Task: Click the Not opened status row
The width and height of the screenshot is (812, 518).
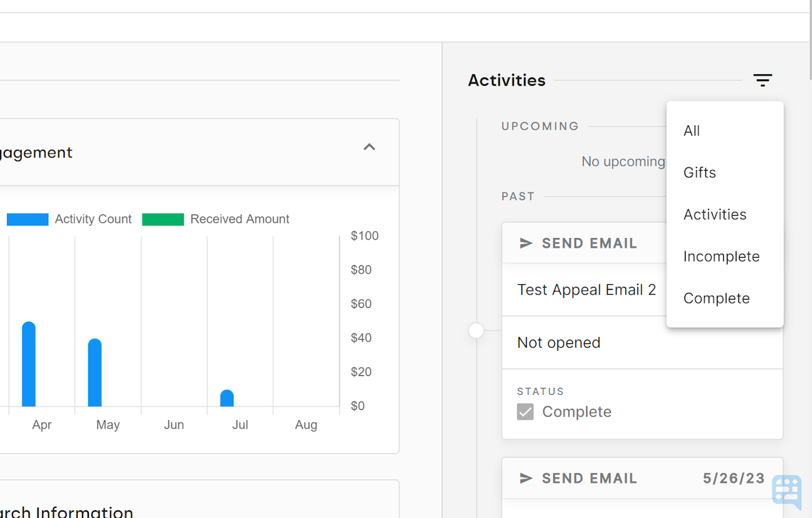Action: click(558, 343)
